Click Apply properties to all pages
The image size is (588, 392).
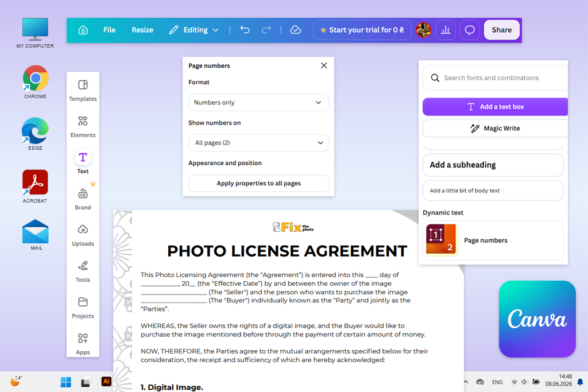point(259,183)
